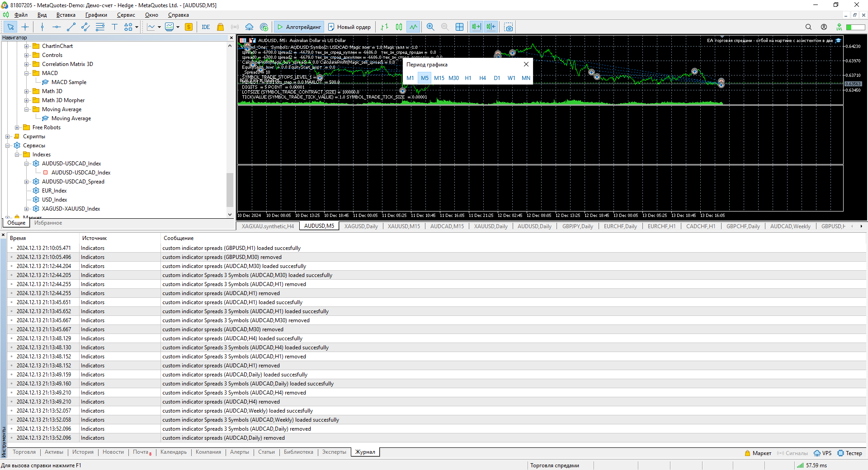Screen dimensions: 868x470
Task: Toggle chart auto-scroll to latest bar
Action: pos(476,27)
